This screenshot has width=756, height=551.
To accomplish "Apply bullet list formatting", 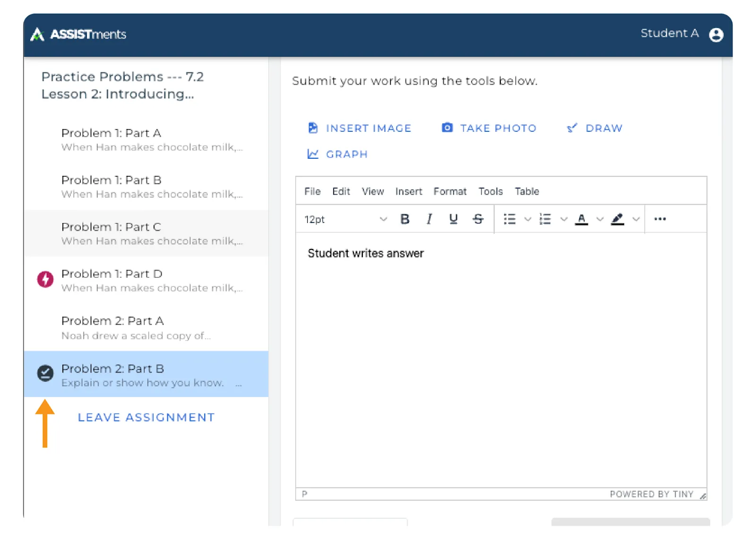I will (509, 219).
